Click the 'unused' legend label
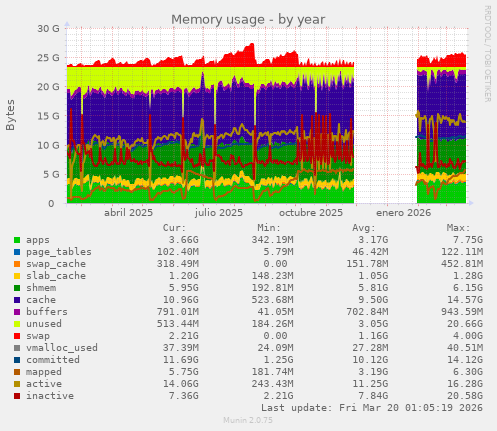497x431 pixels. coord(44,324)
